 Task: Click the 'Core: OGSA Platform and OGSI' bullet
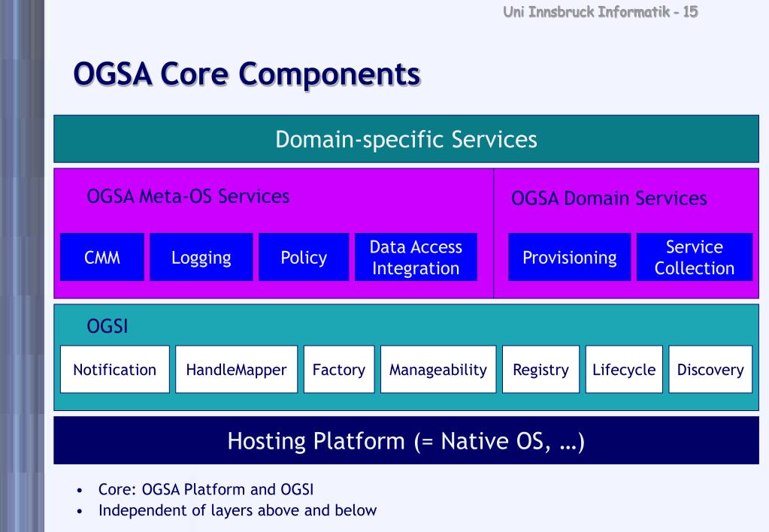click(205, 489)
